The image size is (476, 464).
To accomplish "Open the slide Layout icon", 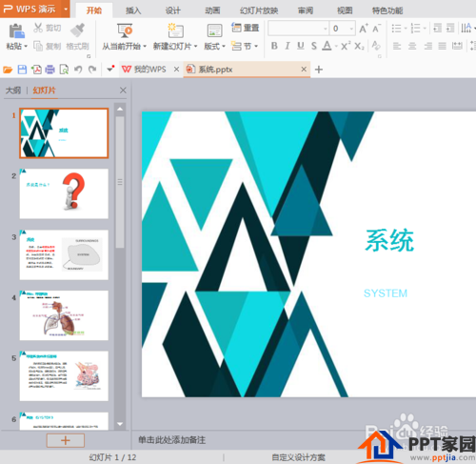I will [215, 31].
